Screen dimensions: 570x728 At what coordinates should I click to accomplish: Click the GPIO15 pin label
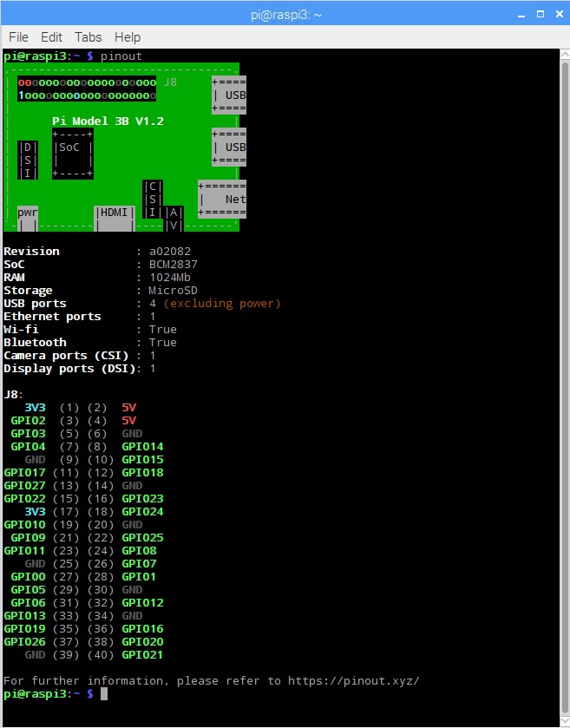(142, 460)
